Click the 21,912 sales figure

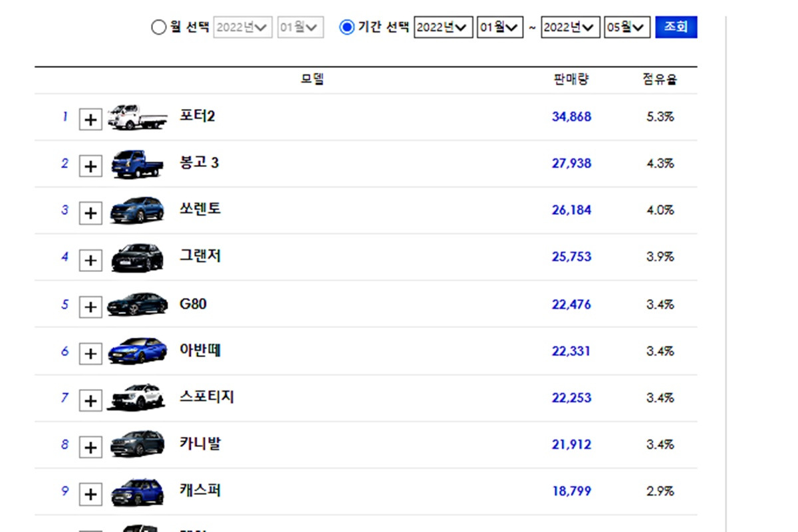pos(571,444)
